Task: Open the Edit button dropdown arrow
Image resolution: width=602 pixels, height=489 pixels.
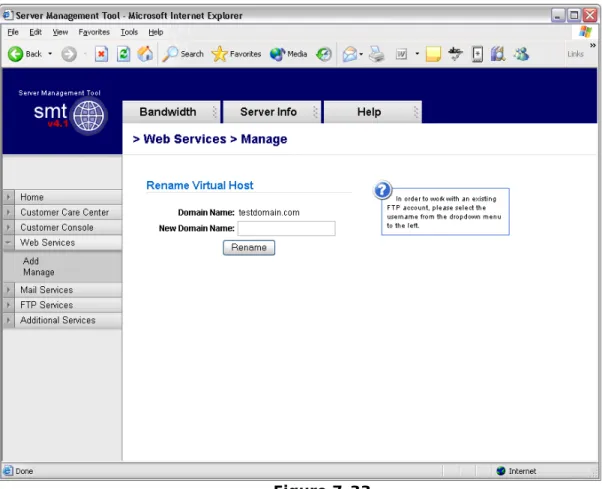Action: click(417, 54)
